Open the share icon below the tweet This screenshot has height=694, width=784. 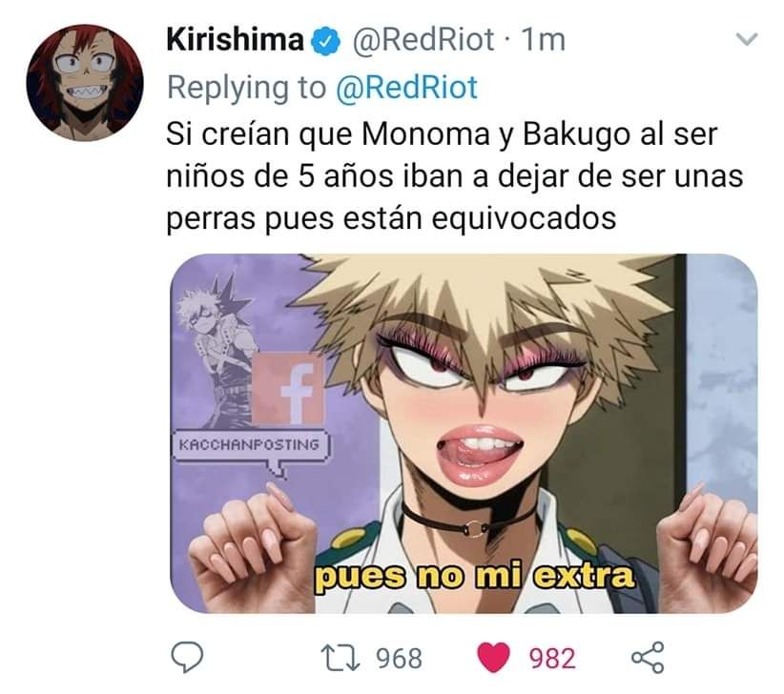[x=648, y=657]
